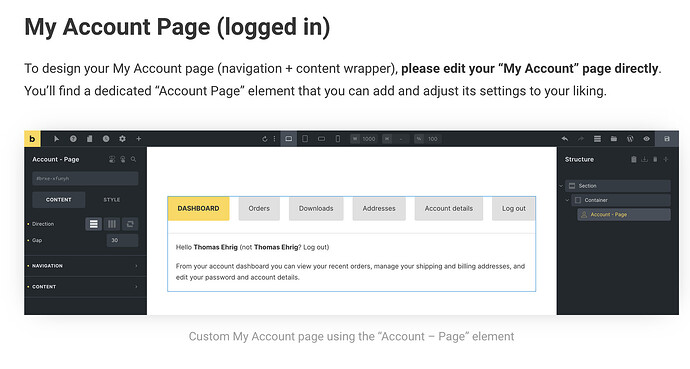Click the Gap value input field
The image size is (690, 369).
pos(122,240)
